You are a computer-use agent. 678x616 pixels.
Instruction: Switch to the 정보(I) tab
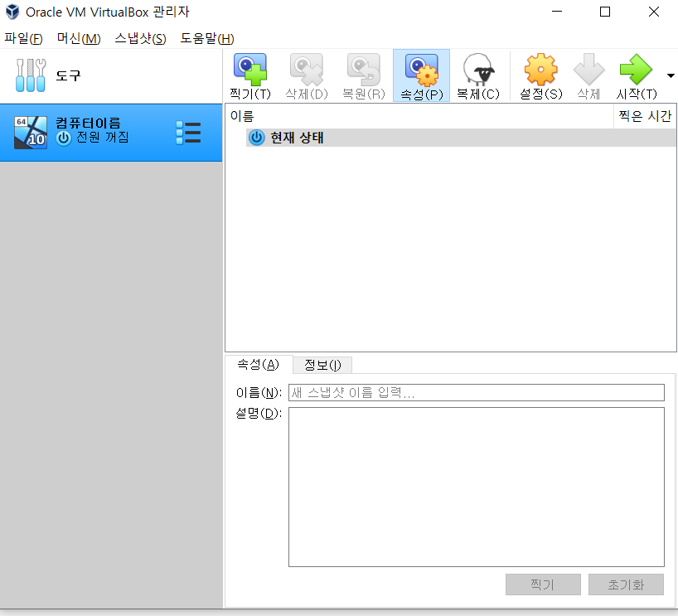[322, 365]
